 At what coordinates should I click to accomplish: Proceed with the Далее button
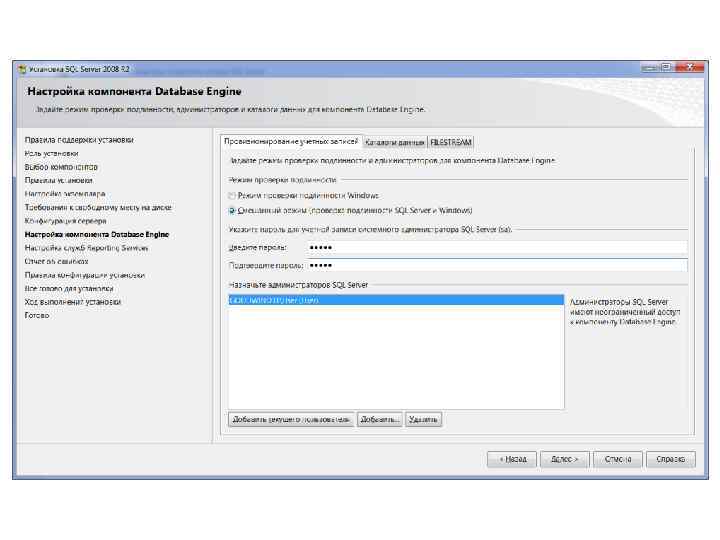click(564, 459)
